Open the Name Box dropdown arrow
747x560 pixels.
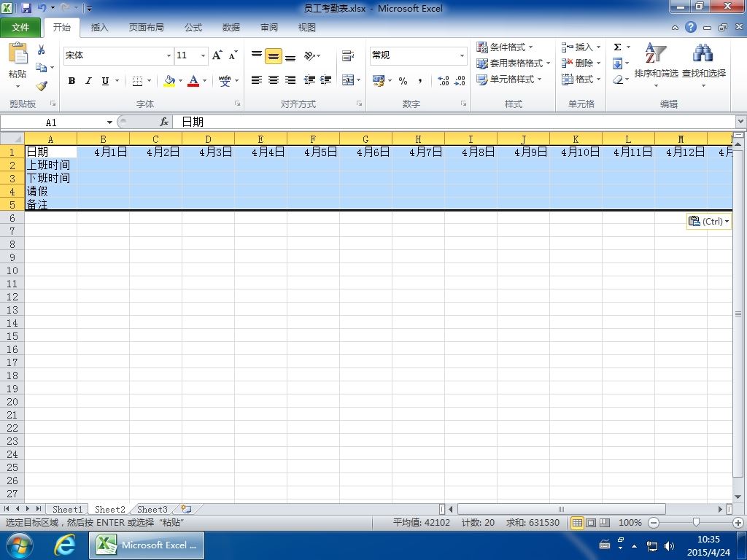pos(109,122)
